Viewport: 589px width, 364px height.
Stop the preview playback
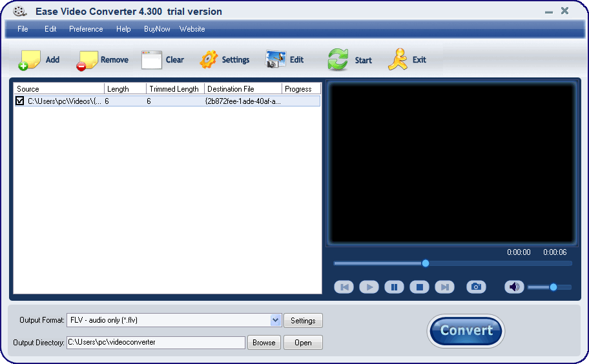click(x=419, y=287)
